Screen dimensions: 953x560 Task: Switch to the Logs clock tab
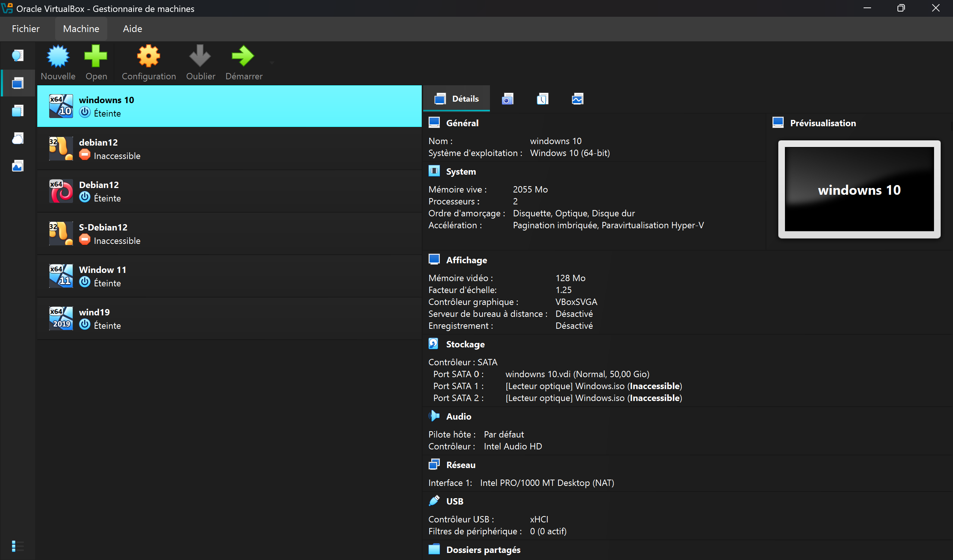coord(543,99)
